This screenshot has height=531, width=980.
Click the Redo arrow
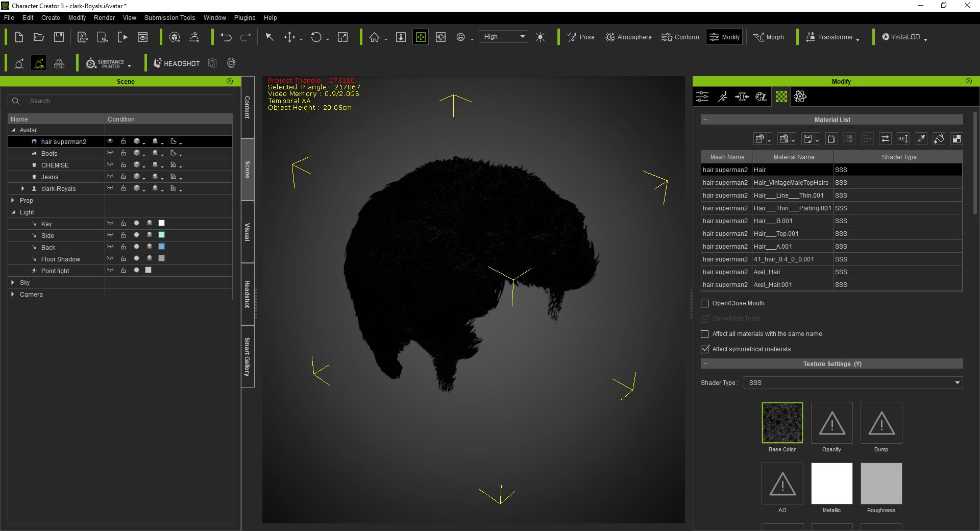246,37
